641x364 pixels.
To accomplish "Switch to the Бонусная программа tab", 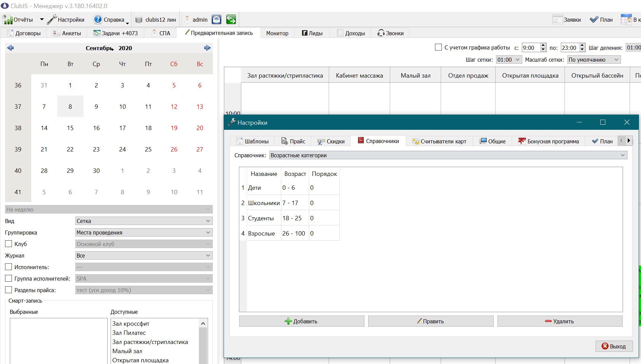I will 548,141.
